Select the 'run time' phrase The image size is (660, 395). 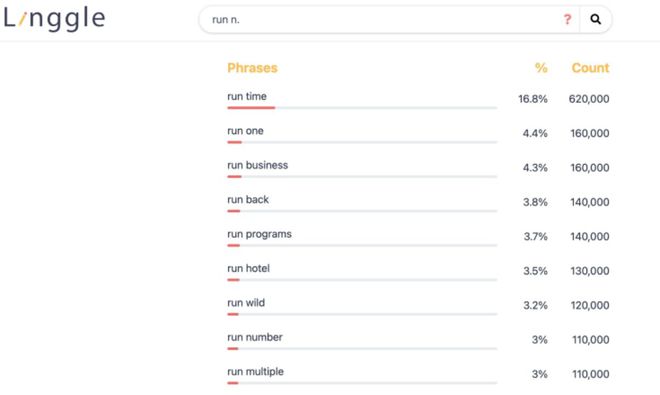point(247,96)
